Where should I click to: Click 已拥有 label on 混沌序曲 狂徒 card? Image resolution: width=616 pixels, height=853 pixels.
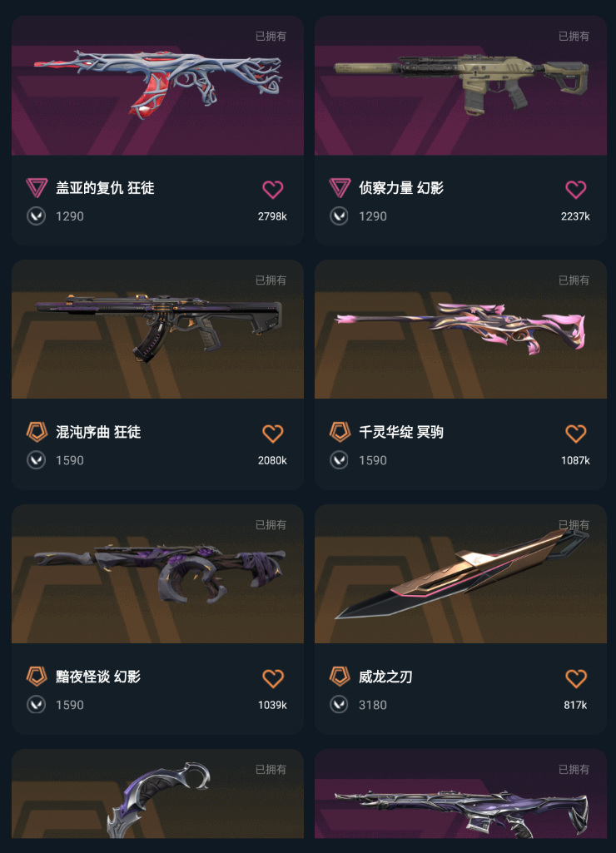click(271, 280)
